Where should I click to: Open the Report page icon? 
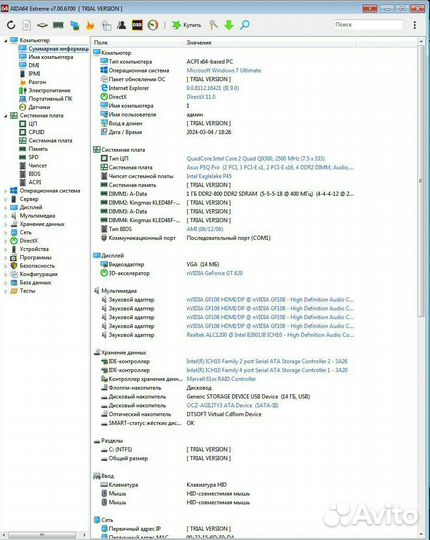tap(27, 25)
